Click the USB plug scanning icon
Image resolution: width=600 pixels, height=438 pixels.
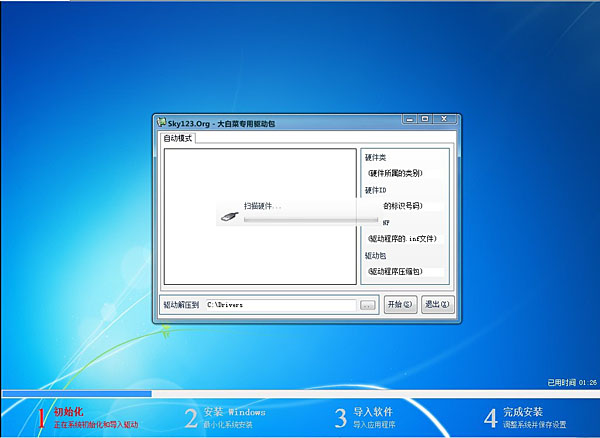click(x=231, y=215)
